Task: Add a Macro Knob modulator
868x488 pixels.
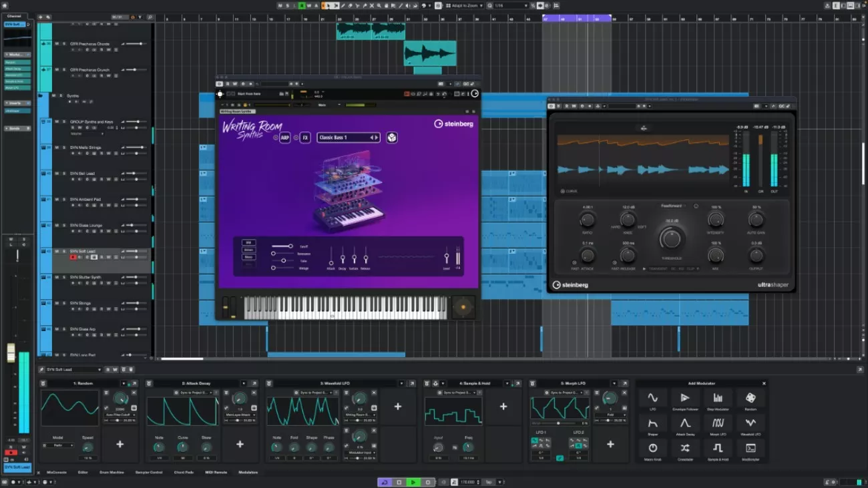Action: 652,449
